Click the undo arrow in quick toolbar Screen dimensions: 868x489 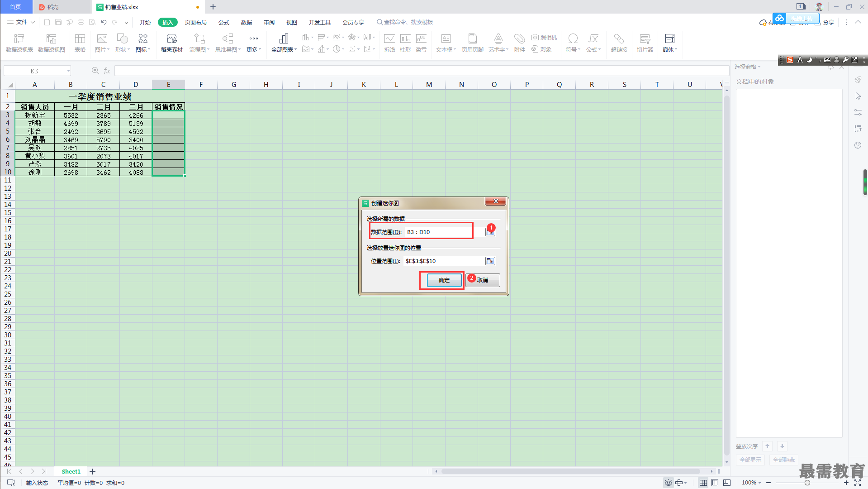(x=104, y=22)
